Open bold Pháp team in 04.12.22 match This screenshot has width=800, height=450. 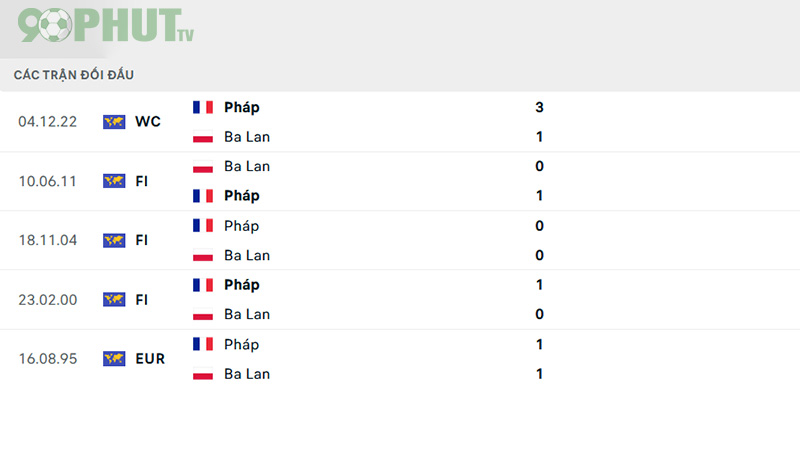(x=242, y=108)
